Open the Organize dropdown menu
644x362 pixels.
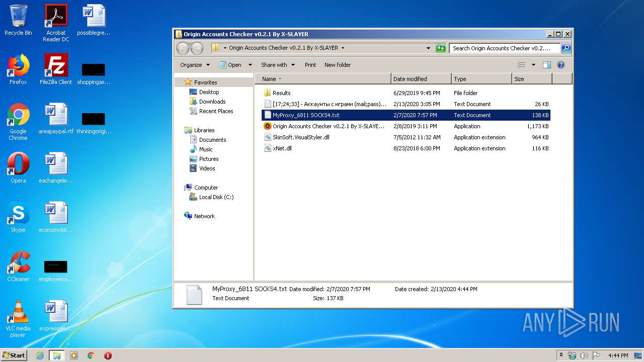click(195, 65)
